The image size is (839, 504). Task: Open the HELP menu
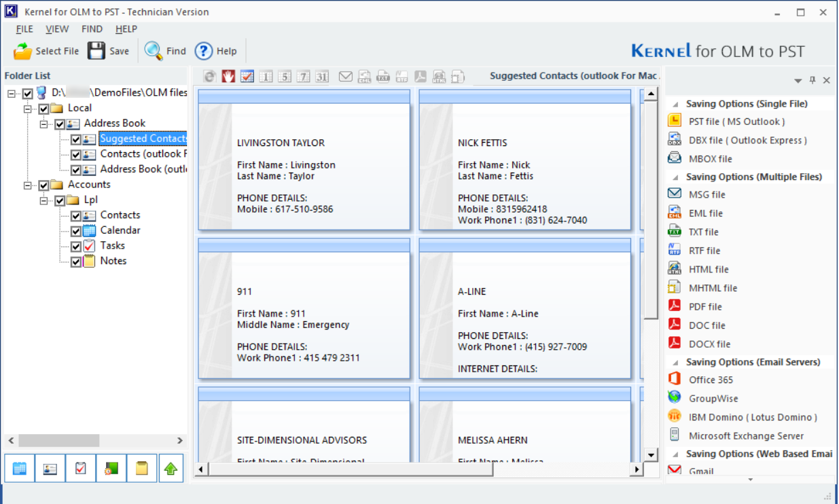(x=126, y=29)
